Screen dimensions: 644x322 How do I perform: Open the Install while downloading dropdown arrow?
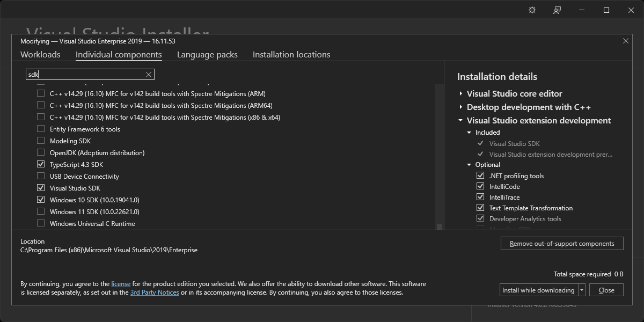pos(582,290)
